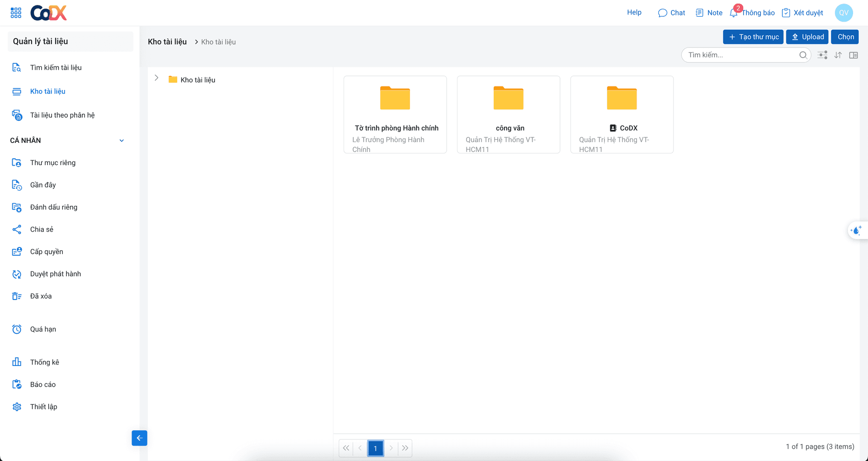Screen dimensions: 868x461
Task: Click the Tạo thư mục button
Action: tap(753, 37)
